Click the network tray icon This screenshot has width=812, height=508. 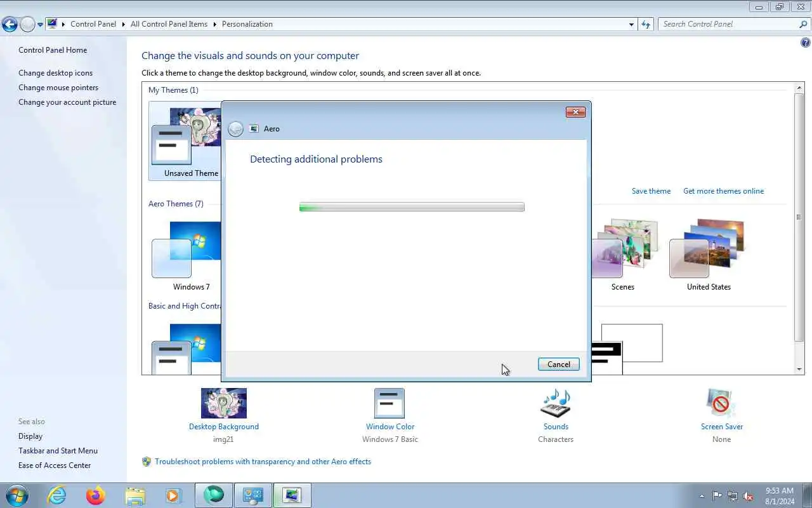tap(733, 496)
